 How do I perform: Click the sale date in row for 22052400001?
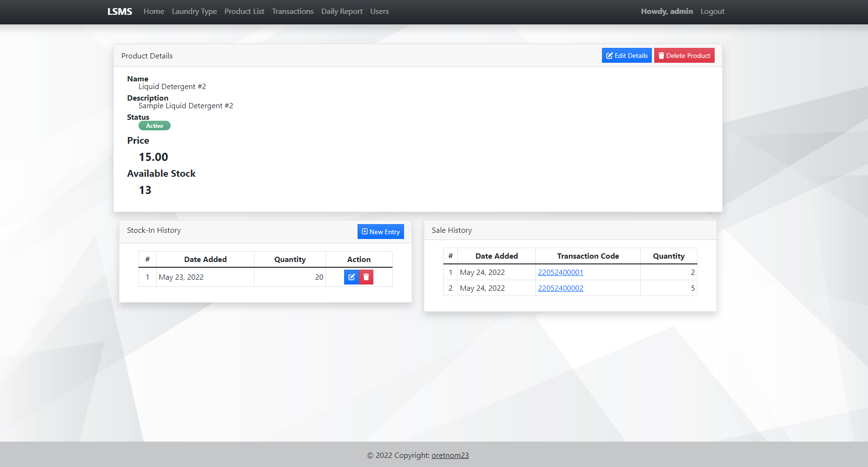tap(482, 273)
